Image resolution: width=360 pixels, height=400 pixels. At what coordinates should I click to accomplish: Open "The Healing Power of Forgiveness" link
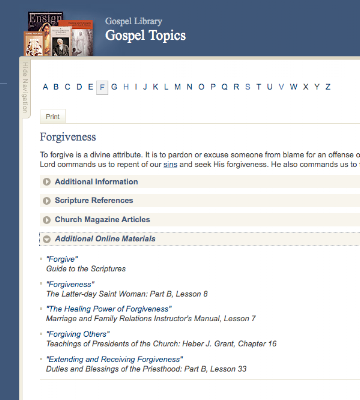[x=109, y=309]
